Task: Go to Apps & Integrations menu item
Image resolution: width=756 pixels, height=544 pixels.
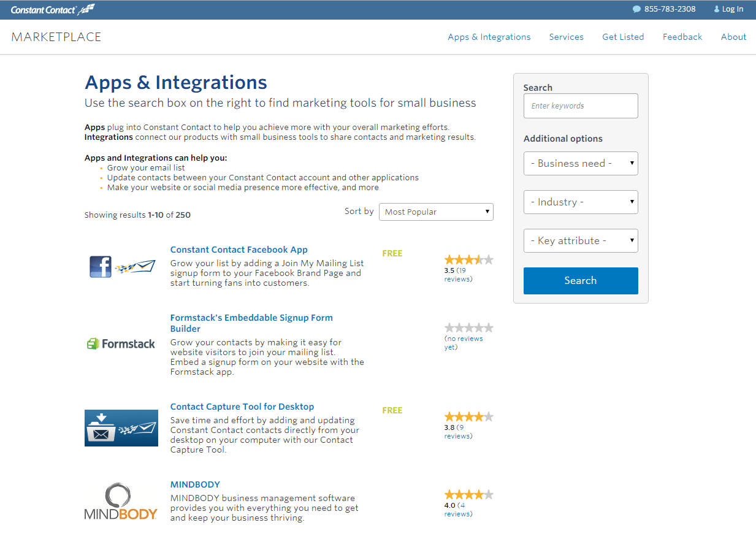Action: pos(489,37)
